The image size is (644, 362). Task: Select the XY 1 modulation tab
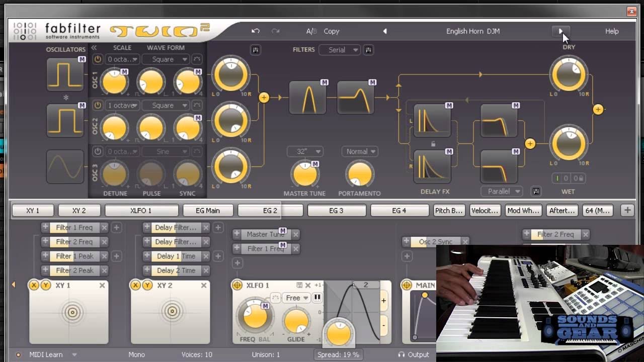tap(33, 211)
